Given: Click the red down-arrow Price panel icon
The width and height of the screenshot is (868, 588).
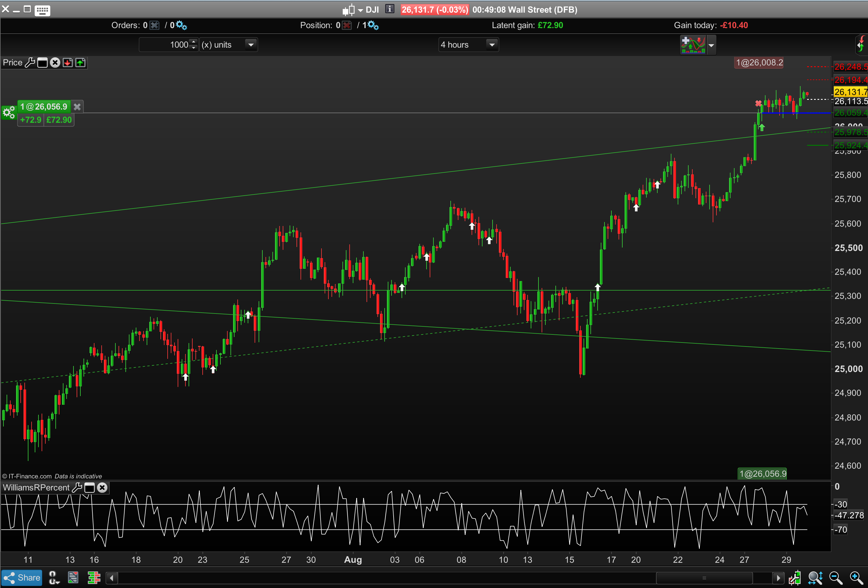Looking at the screenshot, I should click(x=68, y=63).
